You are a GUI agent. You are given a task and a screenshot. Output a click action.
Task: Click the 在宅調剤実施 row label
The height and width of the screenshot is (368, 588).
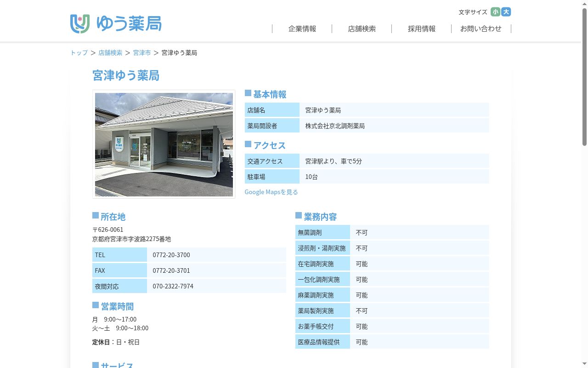322,264
